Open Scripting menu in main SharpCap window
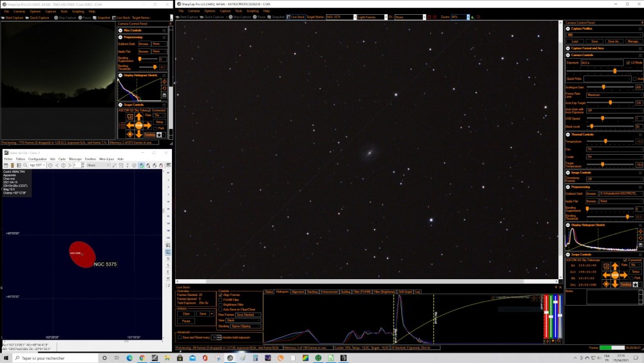 click(x=252, y=11)
